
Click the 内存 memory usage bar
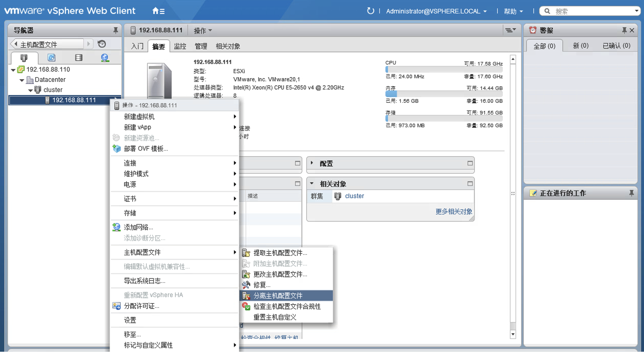(x=444, y=94)
